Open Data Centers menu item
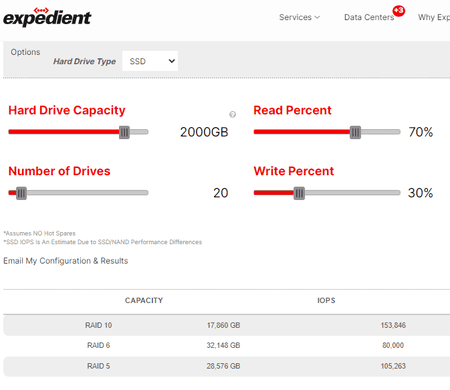This screenshot has width=450, height=390. pyautogui.click(x=369, y=17)
